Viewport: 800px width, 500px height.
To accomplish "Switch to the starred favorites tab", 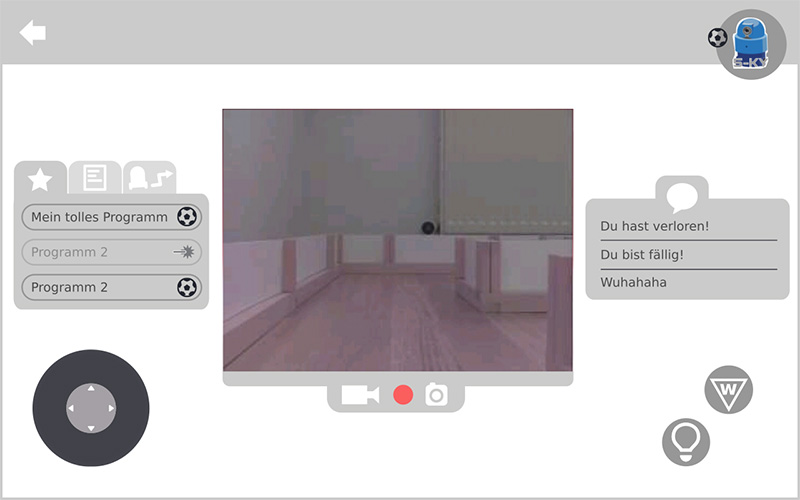I will point(40,179).
